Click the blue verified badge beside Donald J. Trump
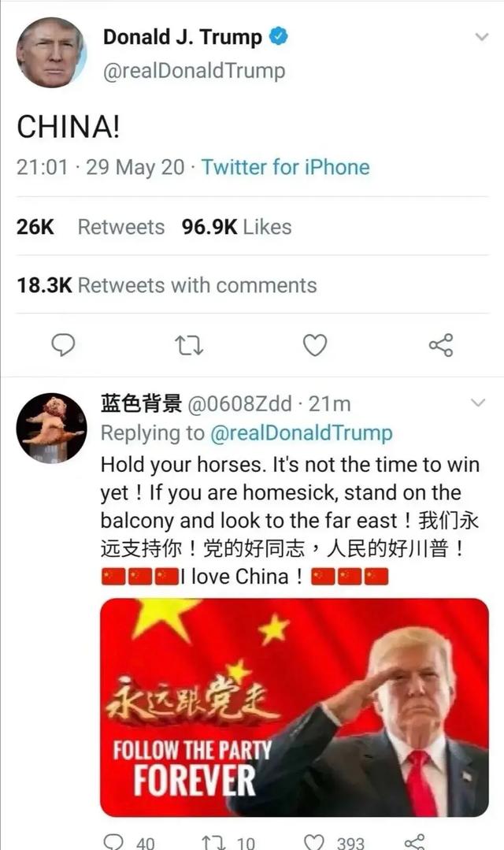This screenshot has height=850, width=504. pos(279,36)
